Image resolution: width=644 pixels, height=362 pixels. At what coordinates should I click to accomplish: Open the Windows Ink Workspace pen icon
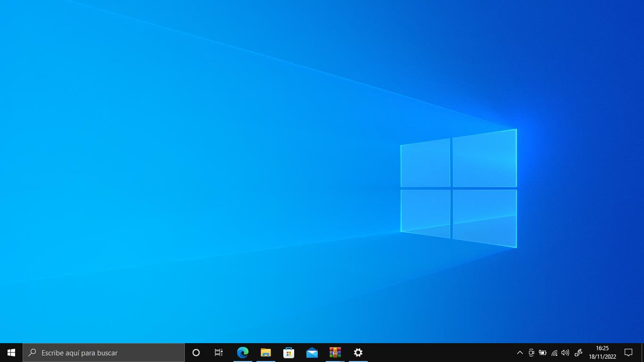pos(578,353)
